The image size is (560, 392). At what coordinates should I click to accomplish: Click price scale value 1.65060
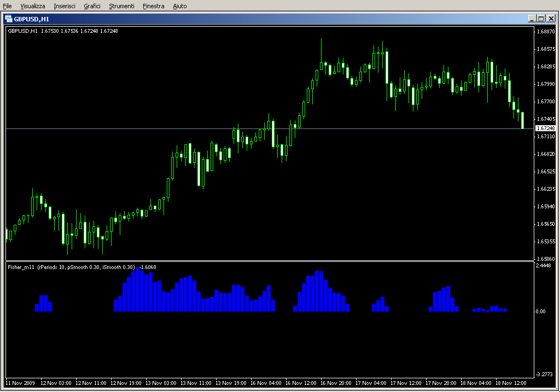(546, 259)
